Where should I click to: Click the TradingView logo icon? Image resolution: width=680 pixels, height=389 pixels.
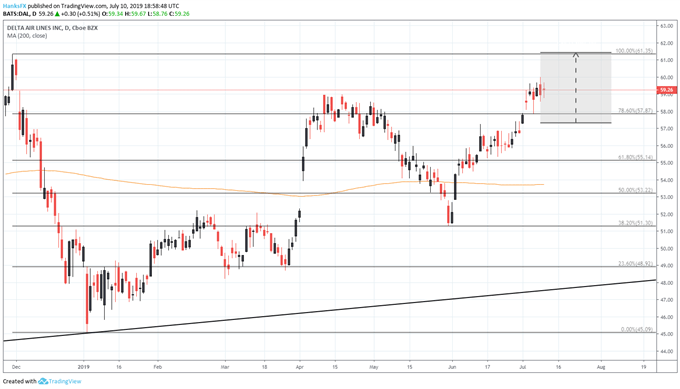(42, 381)
